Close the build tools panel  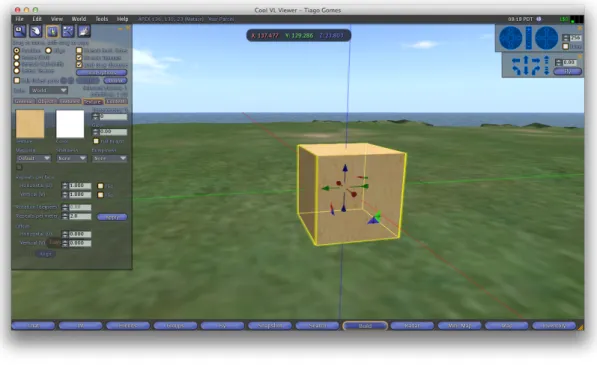(128, 28)
